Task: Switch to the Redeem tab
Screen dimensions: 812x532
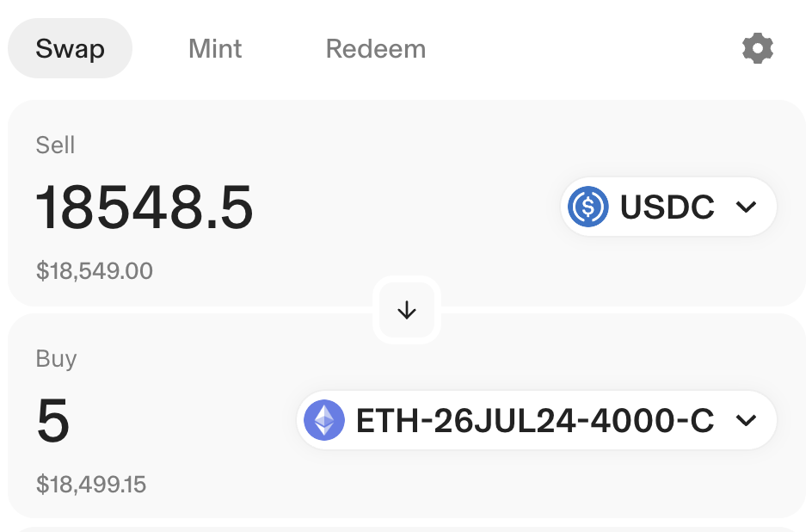Action: point(375,48)
